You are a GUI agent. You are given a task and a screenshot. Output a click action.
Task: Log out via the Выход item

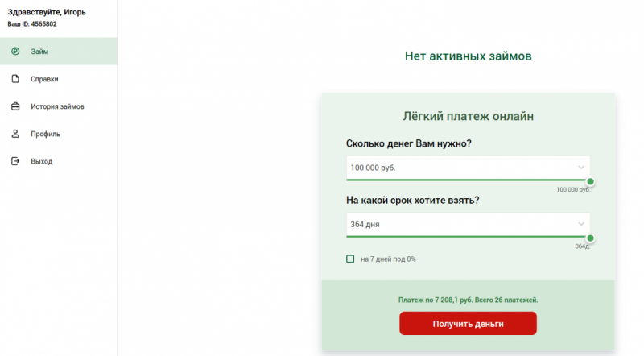pyautogui.click(x=58, y=161)
